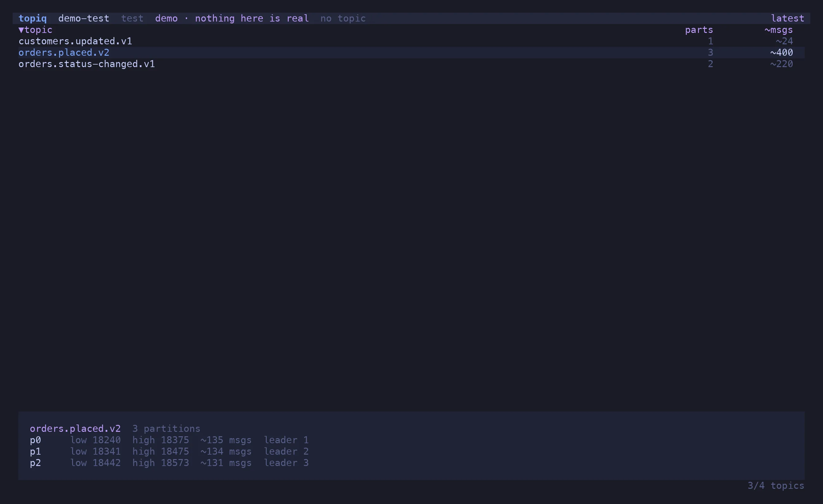Click the ~220 message count

[782, 64]
